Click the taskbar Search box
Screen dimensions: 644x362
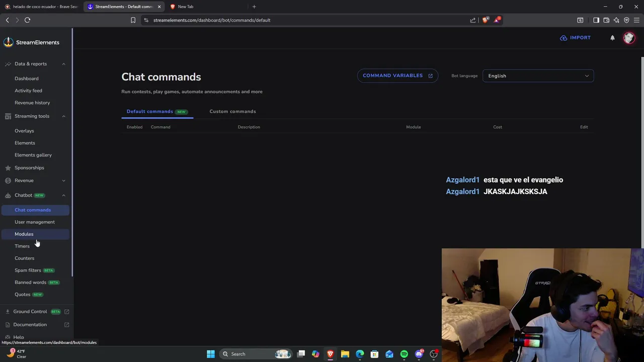coord(256,354)
